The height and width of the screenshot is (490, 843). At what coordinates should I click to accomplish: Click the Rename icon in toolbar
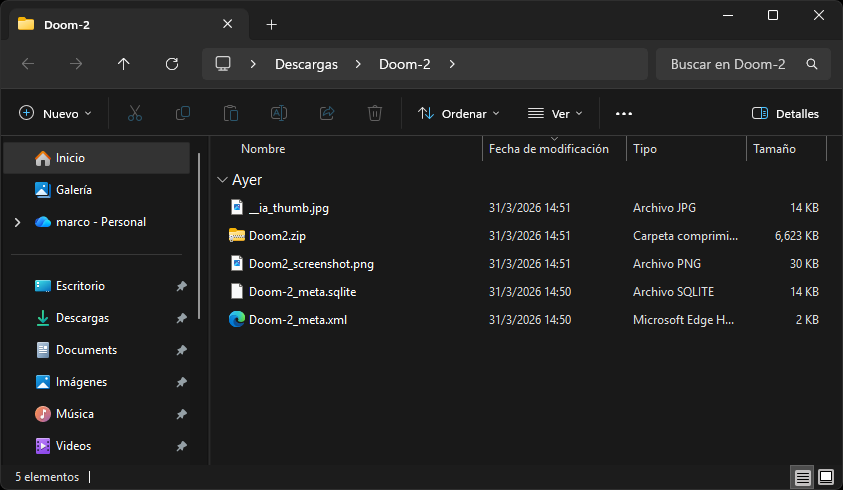pyautogui.click(x=279, y=114)
